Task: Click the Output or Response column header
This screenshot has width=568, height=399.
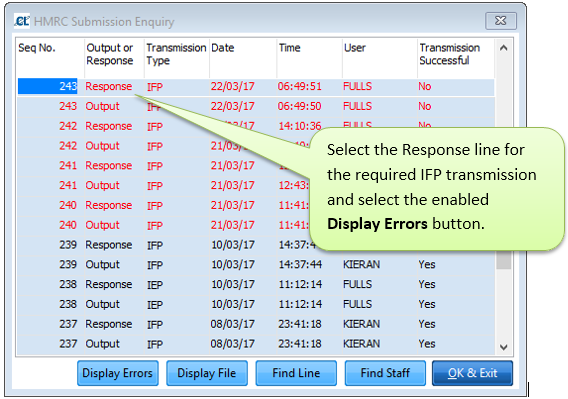Action: coord(109,54)
